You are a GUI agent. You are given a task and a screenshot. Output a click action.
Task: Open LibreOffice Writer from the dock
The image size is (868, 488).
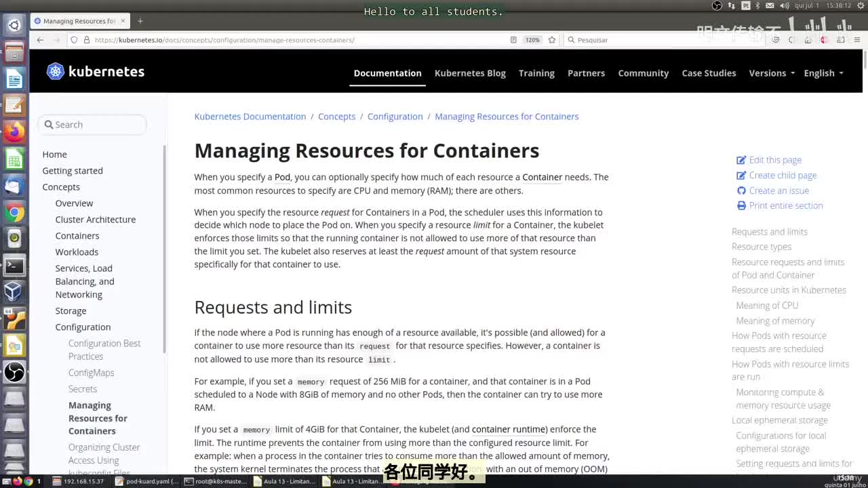pos(14,79)
